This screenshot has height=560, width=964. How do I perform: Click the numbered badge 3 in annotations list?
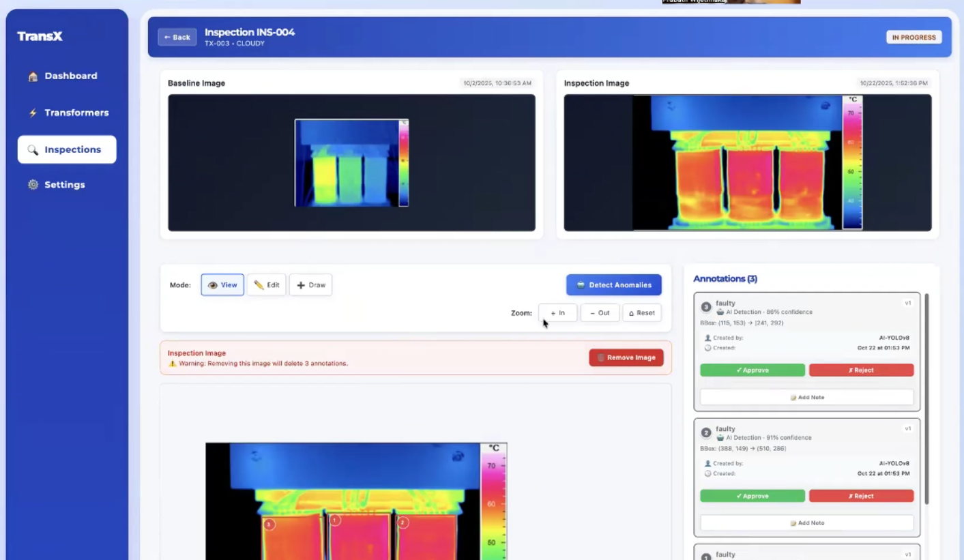[x=706, y=307]
